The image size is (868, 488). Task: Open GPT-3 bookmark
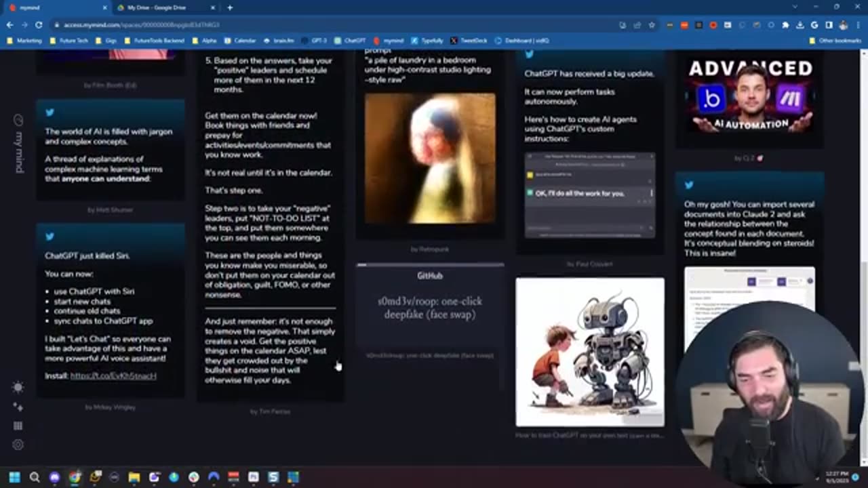pos(314,41)
